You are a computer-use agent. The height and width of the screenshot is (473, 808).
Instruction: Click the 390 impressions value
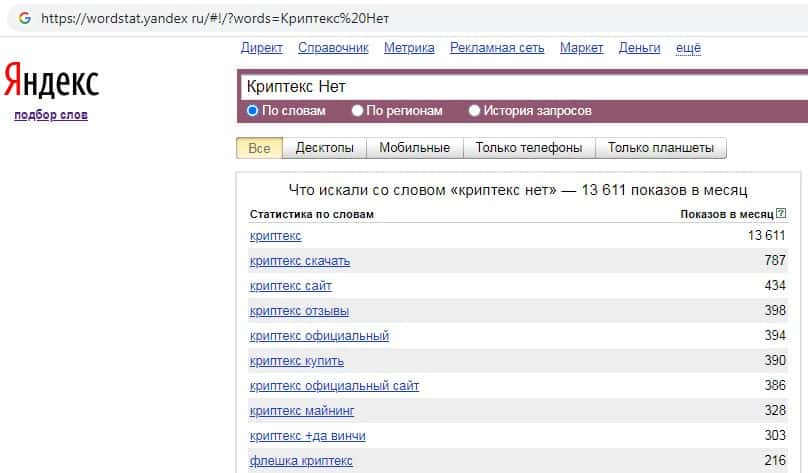(775, 360)
